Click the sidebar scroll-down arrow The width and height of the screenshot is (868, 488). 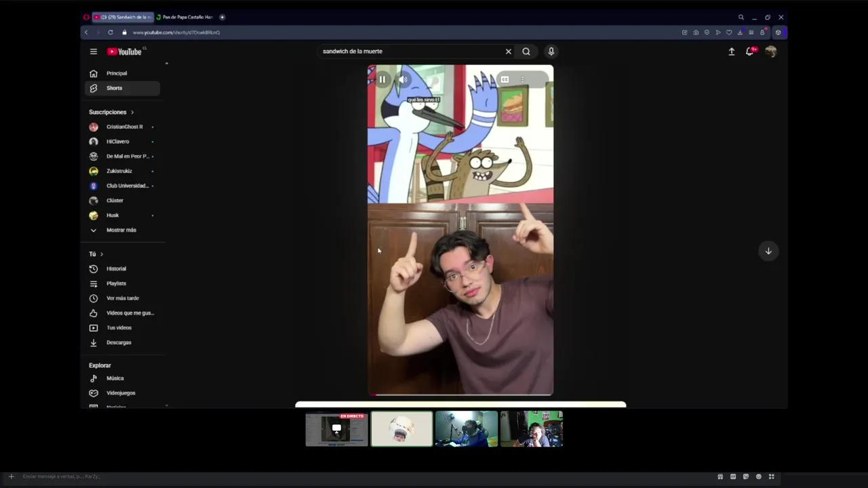(x=166, y=405)
